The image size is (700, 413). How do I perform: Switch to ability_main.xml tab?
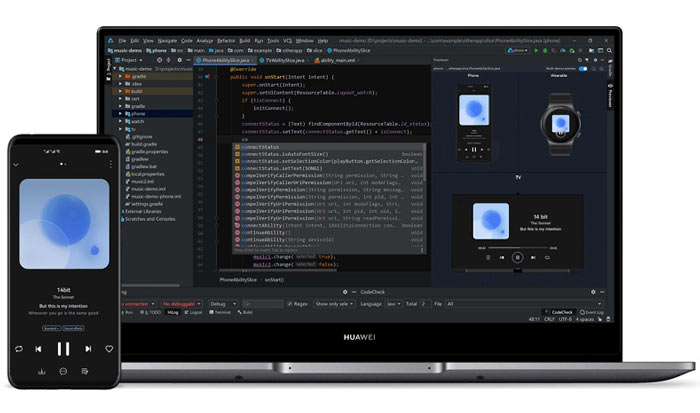point(337,60)
